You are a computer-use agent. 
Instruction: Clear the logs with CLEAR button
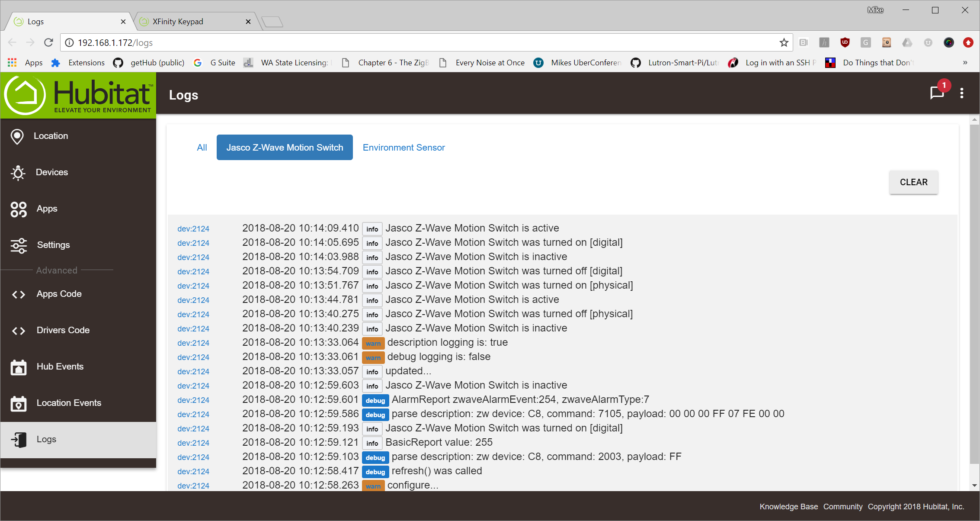tap(913, 182)
